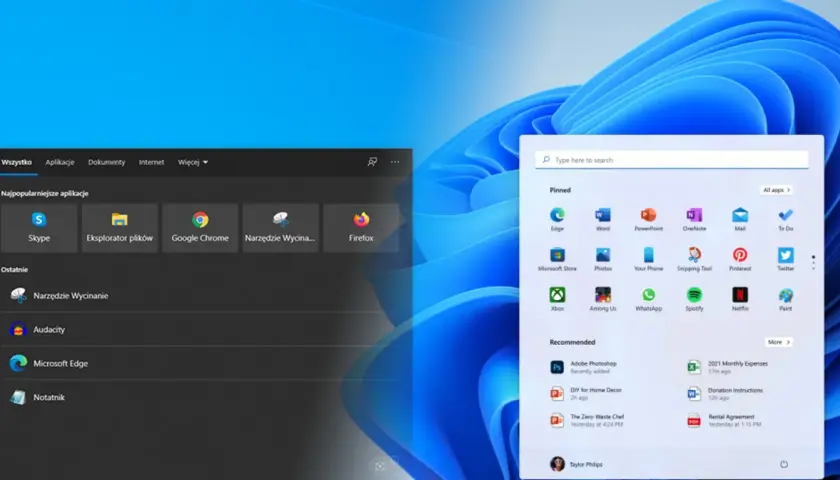Open WhatsApp in the Pinned apps
The height and width of the screenshot is (480, 840).
(x=649, y=299)
